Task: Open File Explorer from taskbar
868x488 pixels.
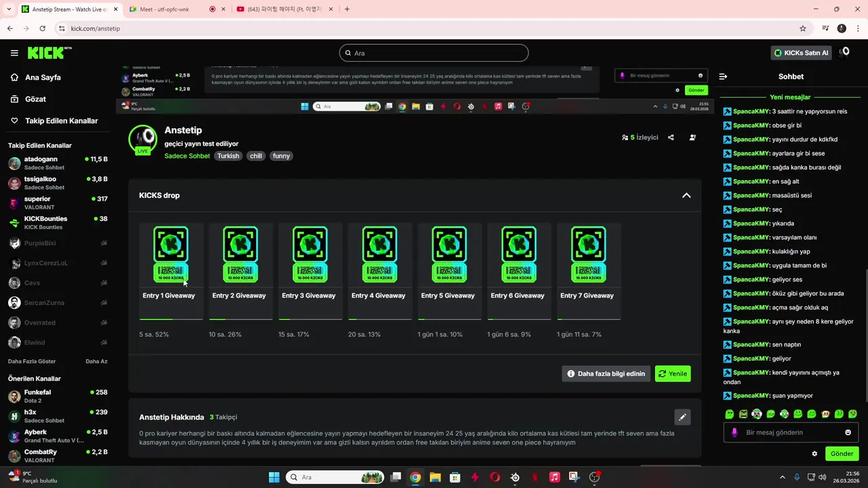Action: (x=435, y=477)
